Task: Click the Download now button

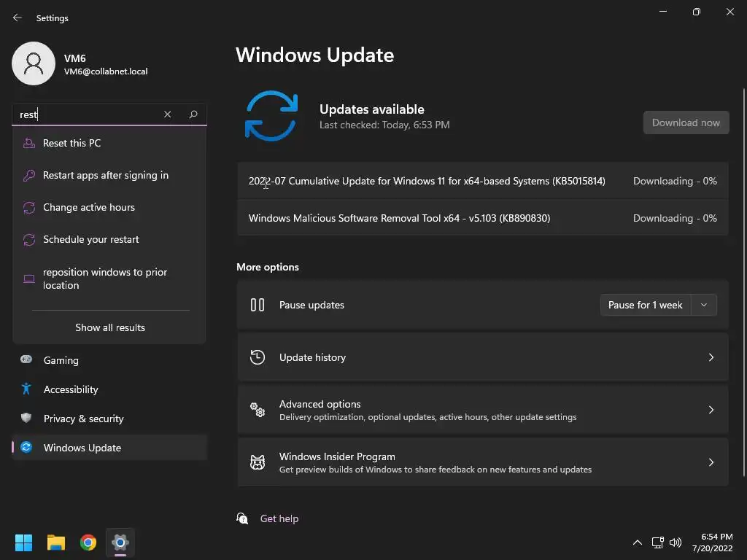Action: pos(686,122)
